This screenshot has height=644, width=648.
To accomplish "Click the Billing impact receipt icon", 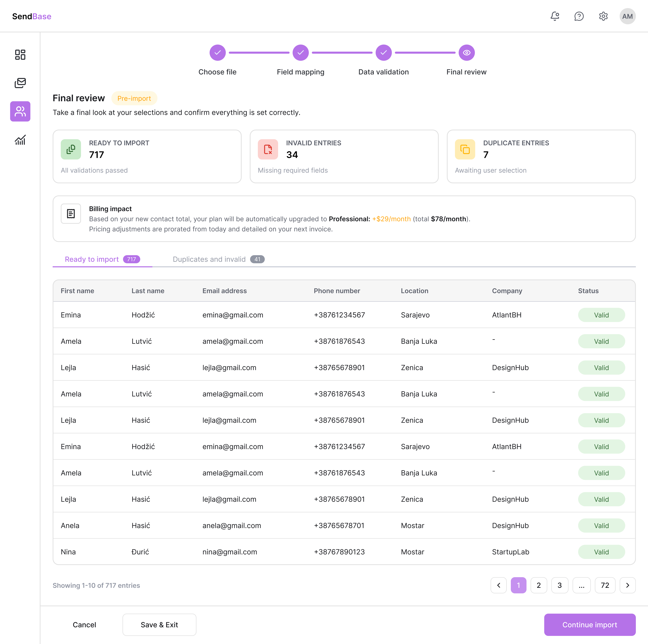I will tap(71, 214).
